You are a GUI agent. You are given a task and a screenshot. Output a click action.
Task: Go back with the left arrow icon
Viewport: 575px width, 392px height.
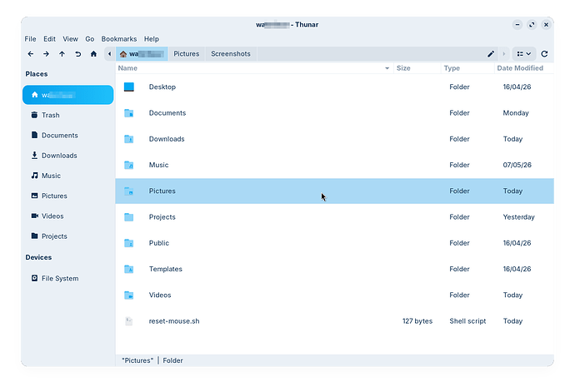coord(31,54)
